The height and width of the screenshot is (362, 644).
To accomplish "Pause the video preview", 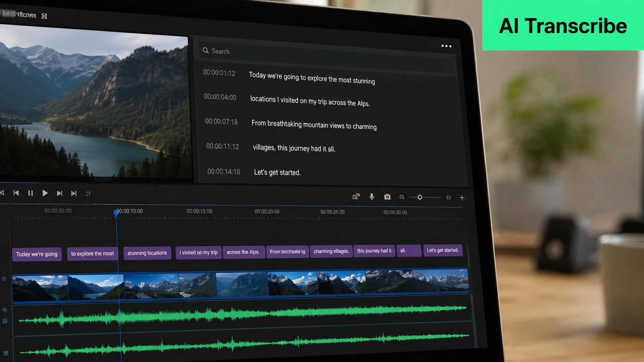I will click(30, 193).
